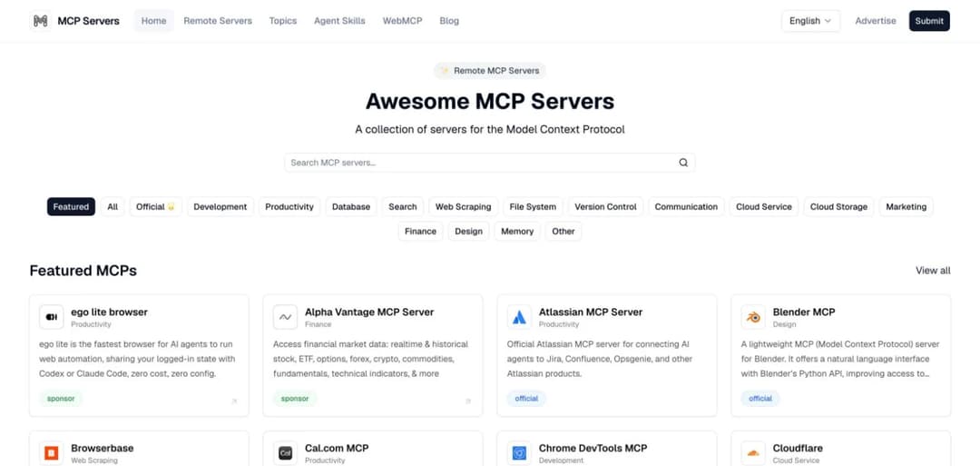Click external link arrow on ego lite card

pos(234,401)
